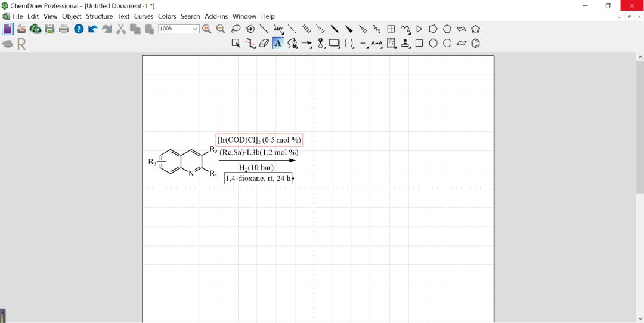Open the Colors menu
The height and width of the screenshot is (323, 644).
click(167, 16)
